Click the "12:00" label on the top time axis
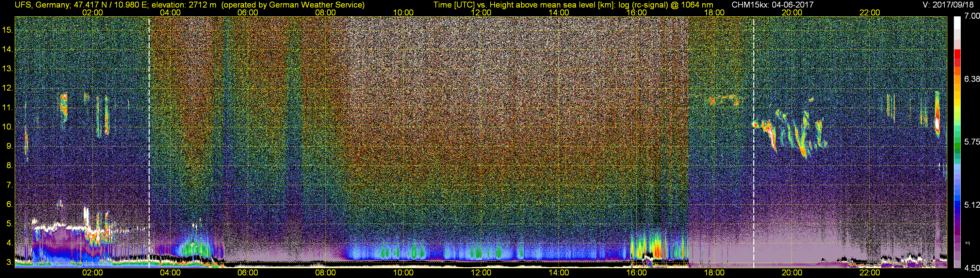Screen dimensions: 980x278 click(x=481, y=12)
